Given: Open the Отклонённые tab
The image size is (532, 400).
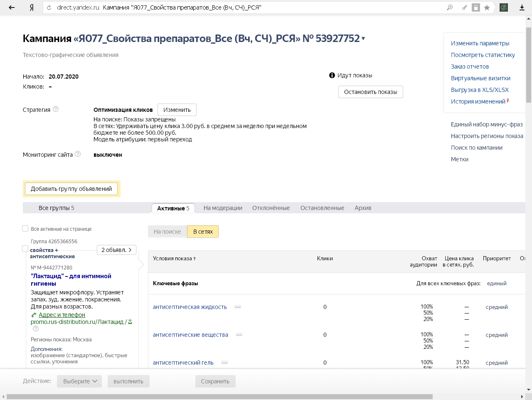Looking at the screenshot, I should pos(271,208).
